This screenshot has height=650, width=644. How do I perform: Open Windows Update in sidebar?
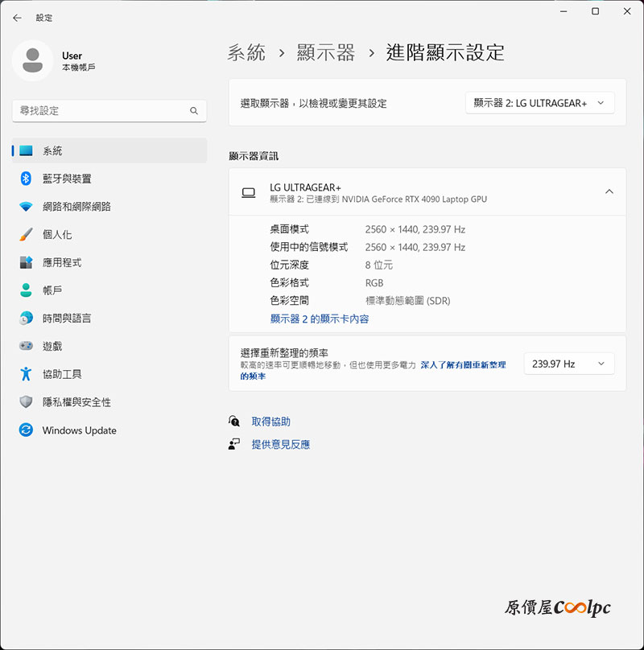[x=109, y=430]
